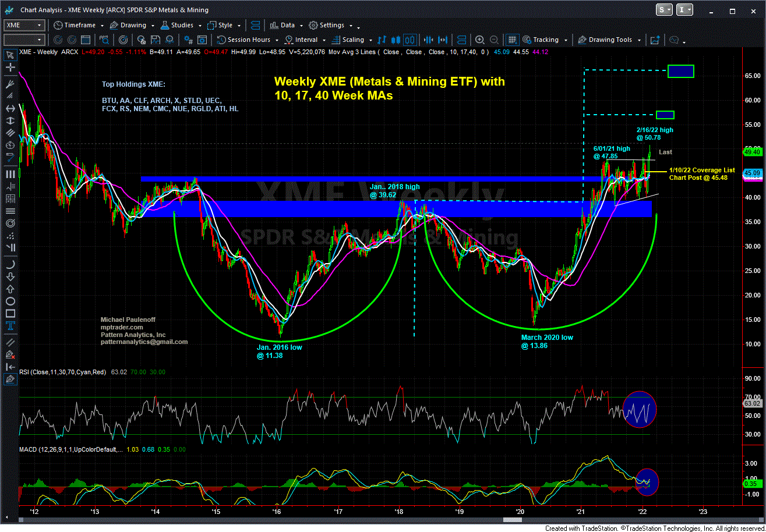Image resolution: width=766 pixels, height=532 pixels.
Task: Click the 45.09 price marker on axis
Action: point(753,173)
